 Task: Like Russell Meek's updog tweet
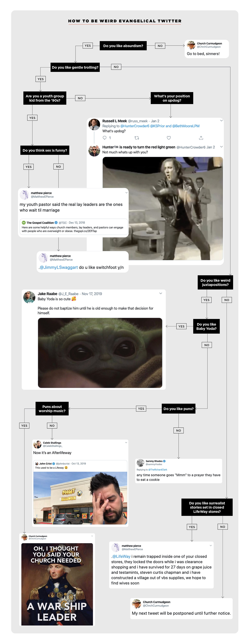[x=169, y=138]
